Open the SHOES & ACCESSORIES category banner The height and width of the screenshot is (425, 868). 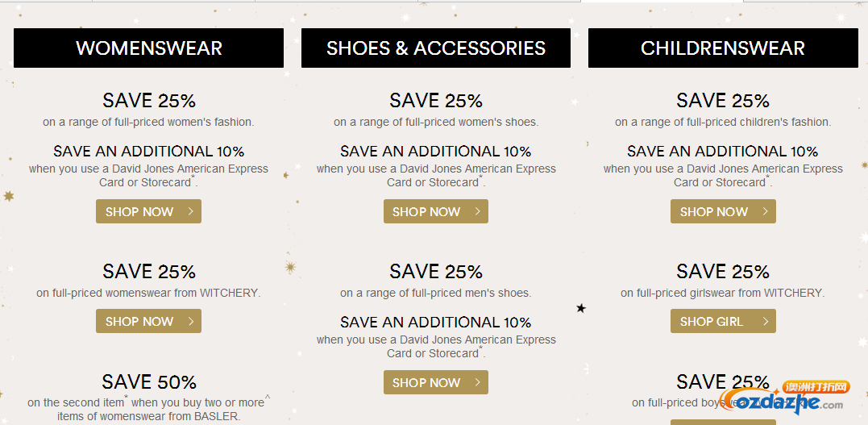point(436,48)
